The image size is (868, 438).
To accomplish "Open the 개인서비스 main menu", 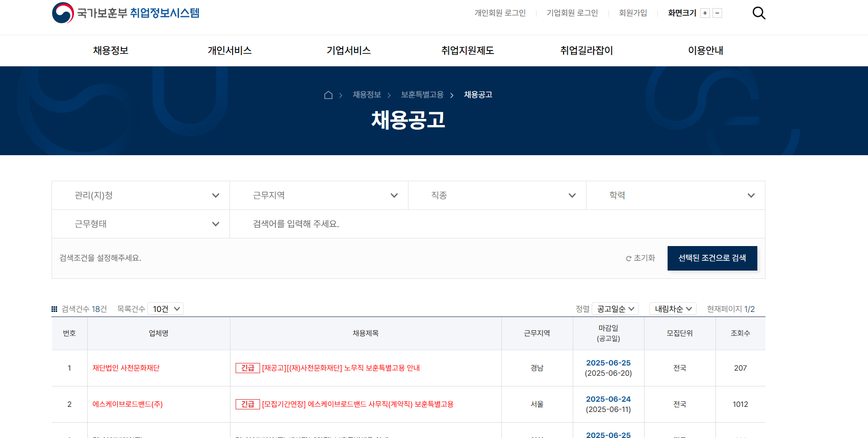I will click(229, 51).
